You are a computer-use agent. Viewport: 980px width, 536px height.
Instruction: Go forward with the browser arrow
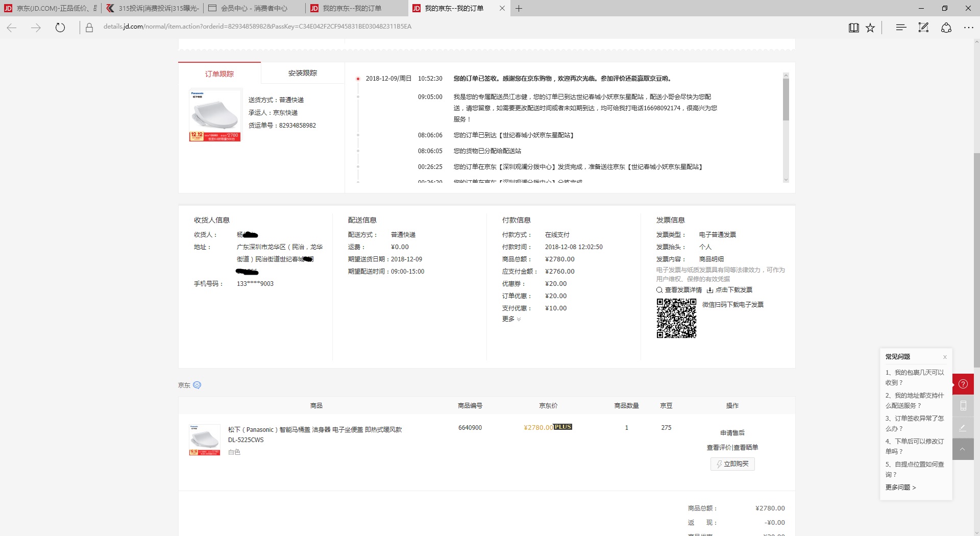pyautogui.click(x=36, y=28)
